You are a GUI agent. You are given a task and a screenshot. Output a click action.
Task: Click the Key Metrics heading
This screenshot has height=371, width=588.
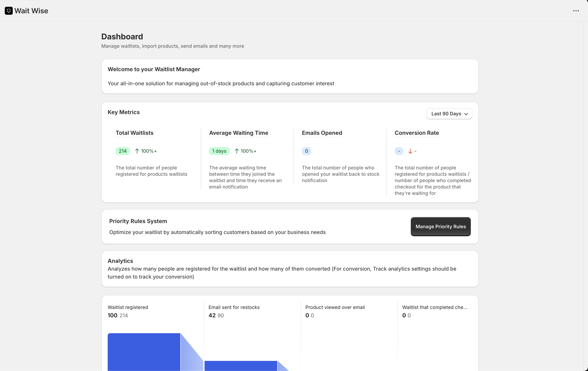pyautogui.click(x=124, y=112)
